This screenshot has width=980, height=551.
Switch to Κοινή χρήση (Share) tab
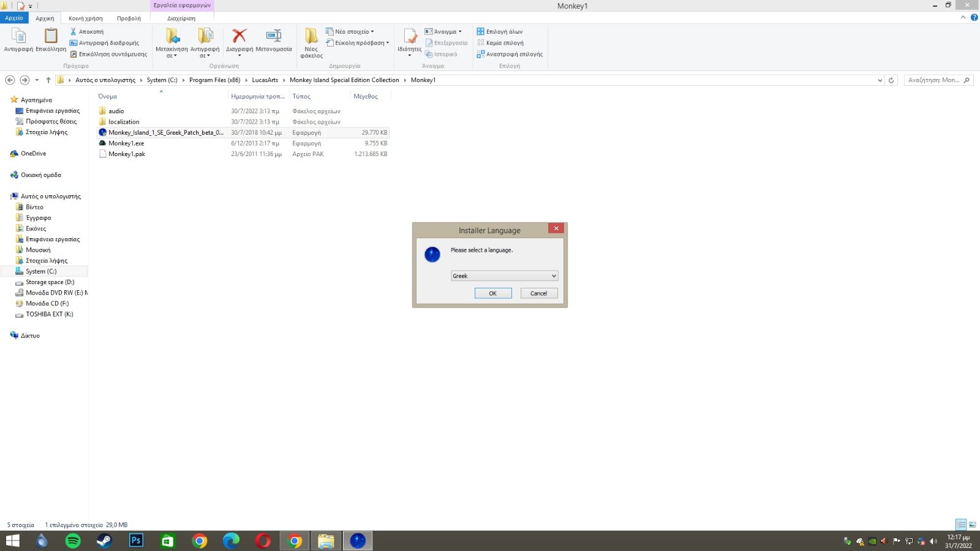point(86,18)
